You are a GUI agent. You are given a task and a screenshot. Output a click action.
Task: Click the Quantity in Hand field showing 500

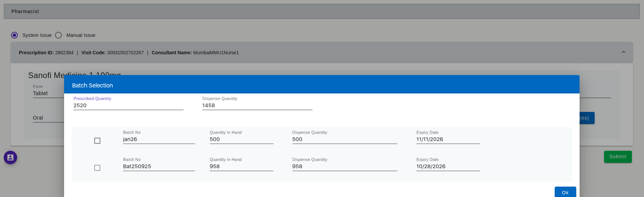[241, 139]
